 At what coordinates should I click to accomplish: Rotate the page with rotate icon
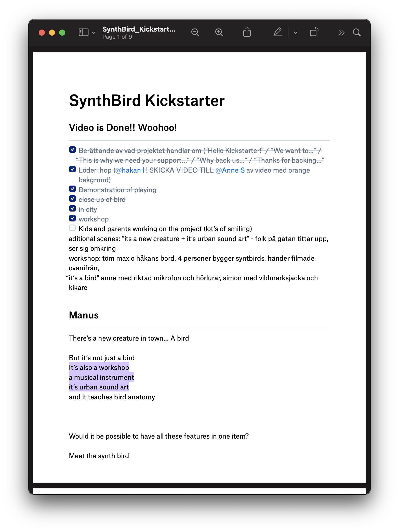point(314,32)
